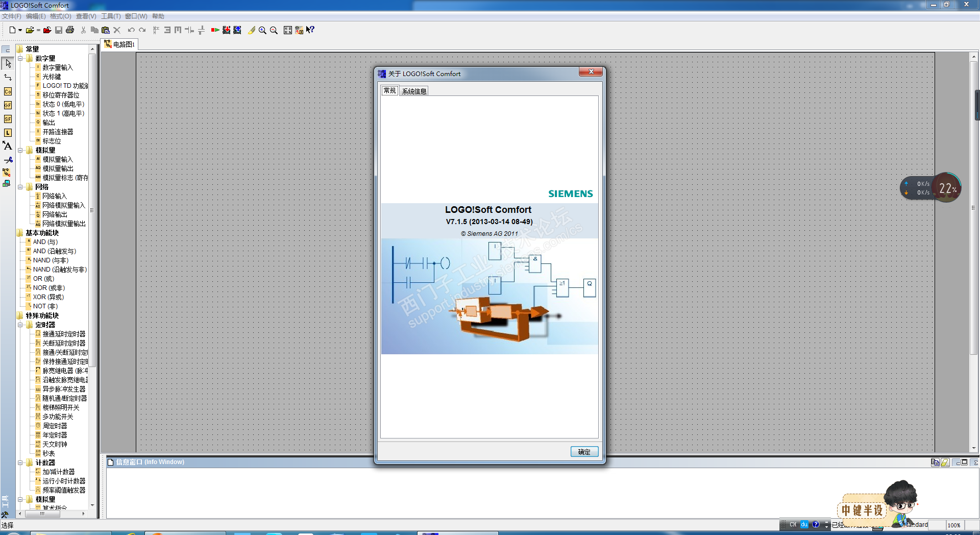The width and height of the screenshot is (980, 535).
Task: Collapse the first 模拟量 folder under 常量
Action: click(x=20, y=150)
